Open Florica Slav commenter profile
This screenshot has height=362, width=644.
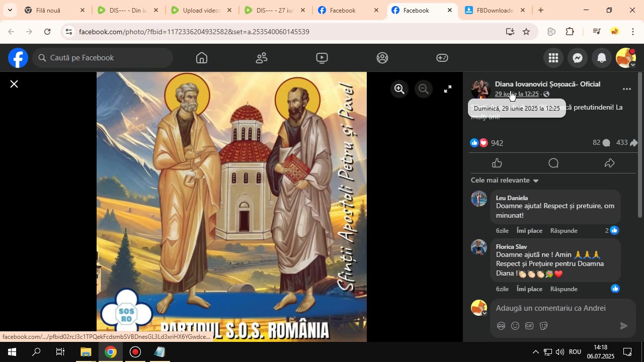coord(511,247)
